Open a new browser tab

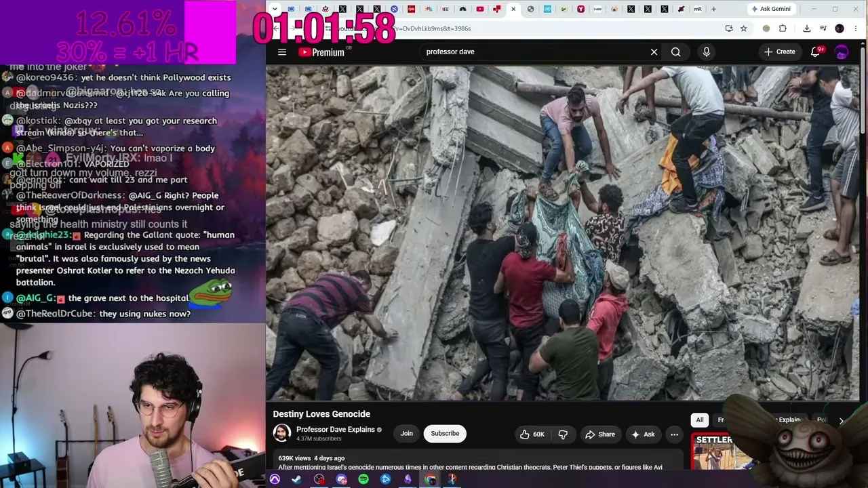click(x=713, y=9)
